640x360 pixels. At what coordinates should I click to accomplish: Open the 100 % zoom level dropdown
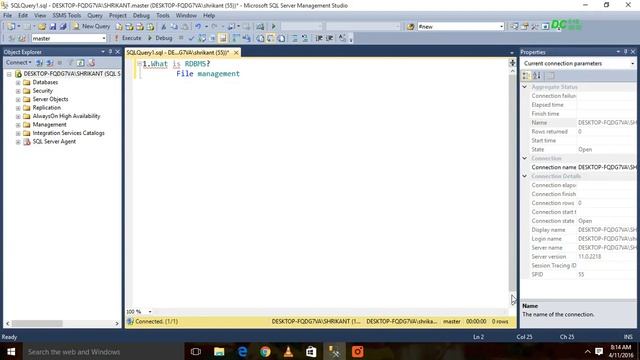click(150, 311)
